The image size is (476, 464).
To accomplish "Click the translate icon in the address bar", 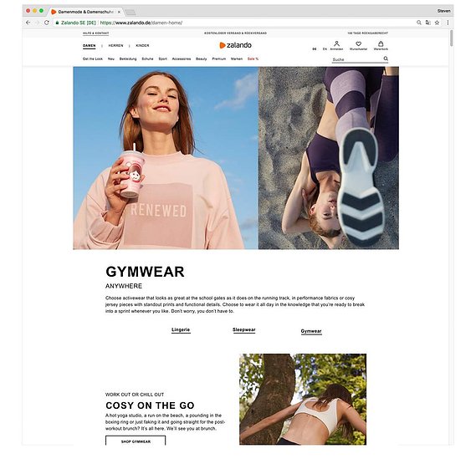I will pos(428,23).
